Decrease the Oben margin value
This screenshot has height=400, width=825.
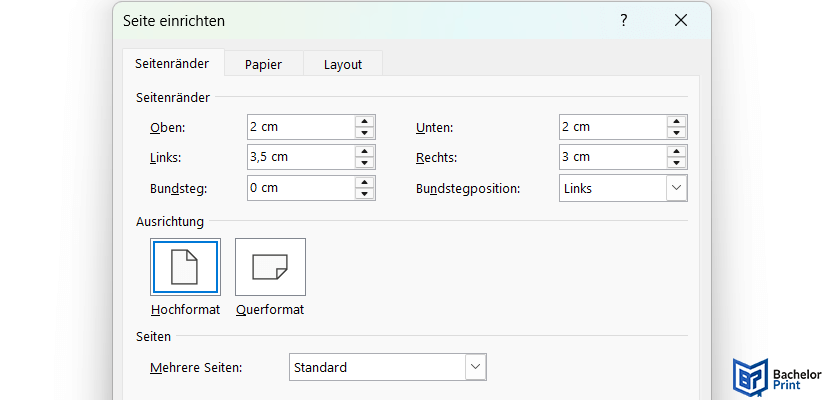364,133
